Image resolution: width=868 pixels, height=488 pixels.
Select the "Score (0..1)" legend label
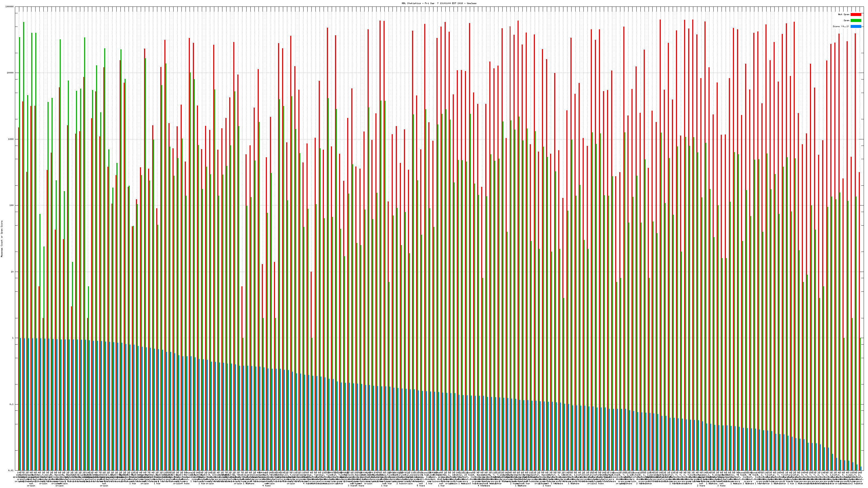click(841, 26)
